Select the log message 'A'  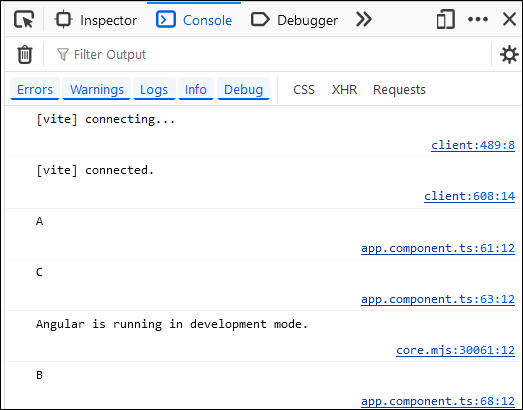tap(39, 222)
